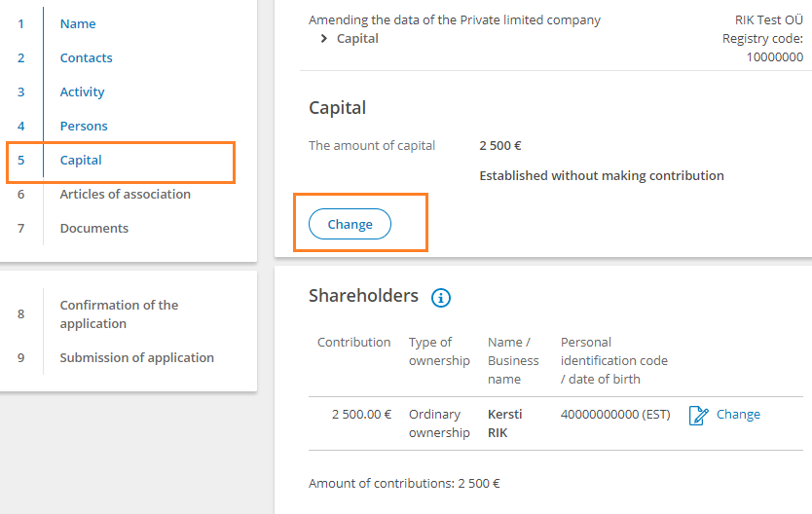This screenshot has width=812, height=514.
Task: Go to step 1 Name
Action: tap(78, 23)
